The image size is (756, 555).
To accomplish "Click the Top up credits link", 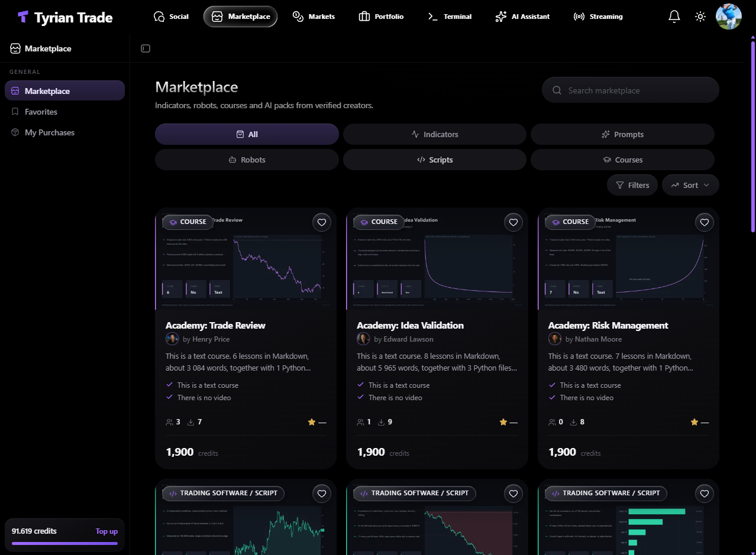I will (x=106, y=531).
